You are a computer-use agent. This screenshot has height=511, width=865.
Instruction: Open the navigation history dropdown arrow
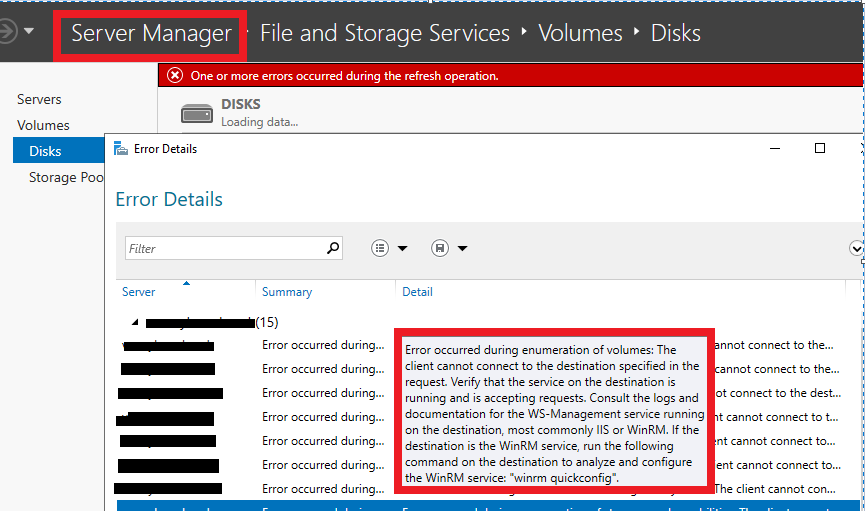coord(29,31)
